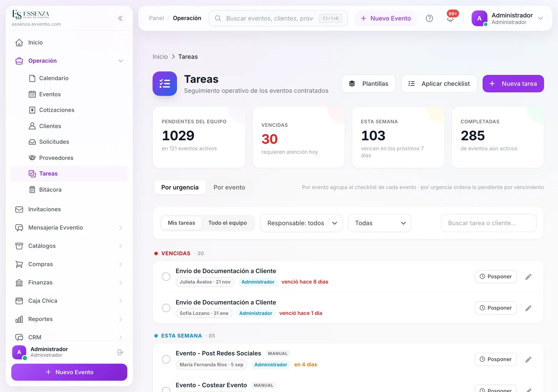Edit Julieta Ávalos task with pencil icon
Image resolution: width=558 pixels, height=392 pixels.
(528, 277)
